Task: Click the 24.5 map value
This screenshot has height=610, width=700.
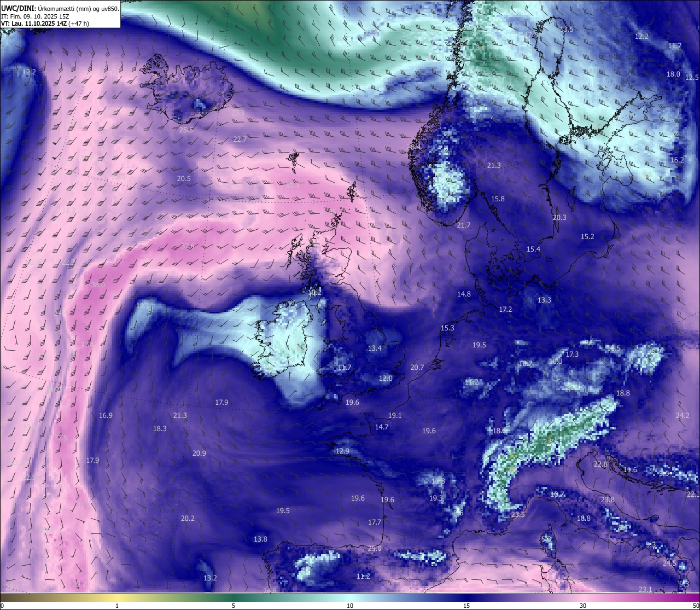Action: coord(669,563)
